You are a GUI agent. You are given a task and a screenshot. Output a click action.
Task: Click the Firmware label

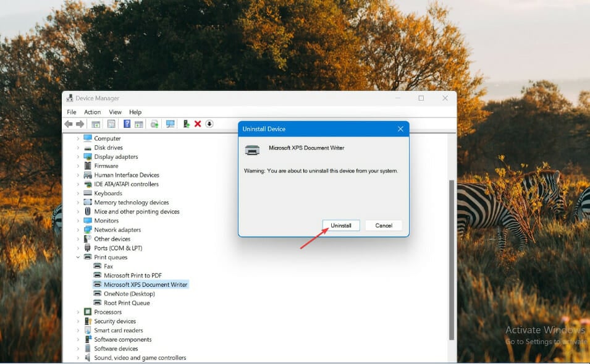tap(106, 166)
